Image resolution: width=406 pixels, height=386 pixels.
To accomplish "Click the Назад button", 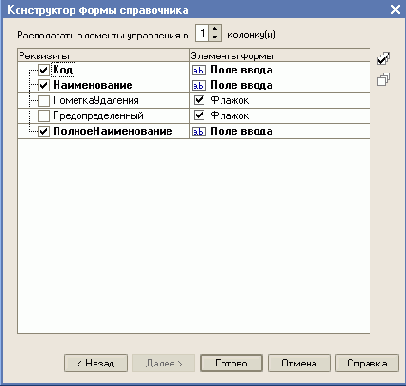I will point(96,363).
